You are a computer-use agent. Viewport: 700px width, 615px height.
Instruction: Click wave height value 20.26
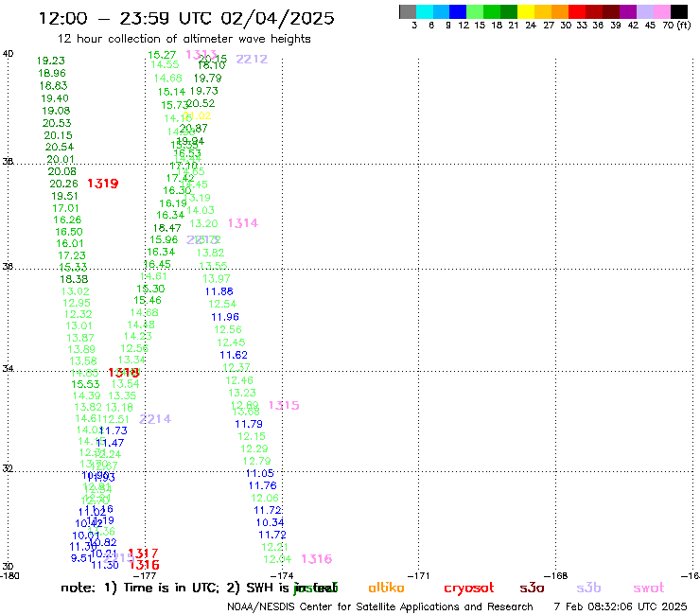(x=63, y=184)
